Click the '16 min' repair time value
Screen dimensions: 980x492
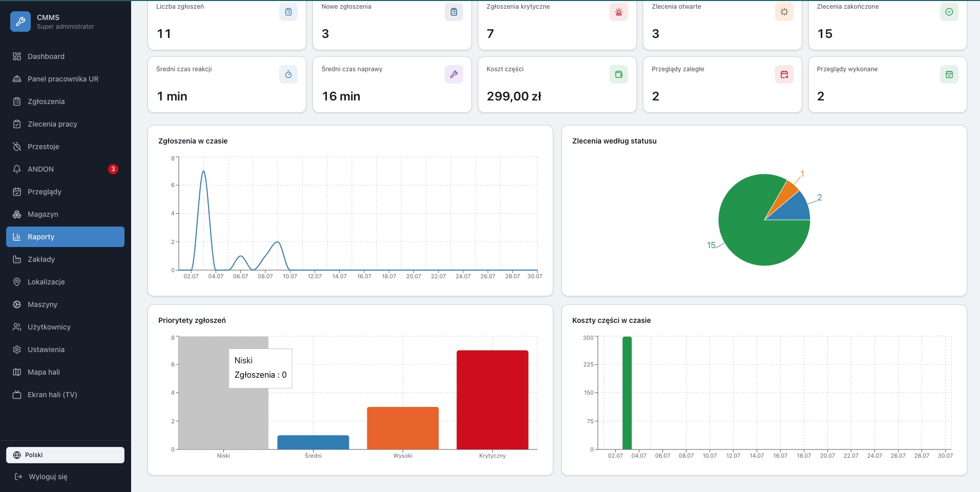click(x=341, y=96)
